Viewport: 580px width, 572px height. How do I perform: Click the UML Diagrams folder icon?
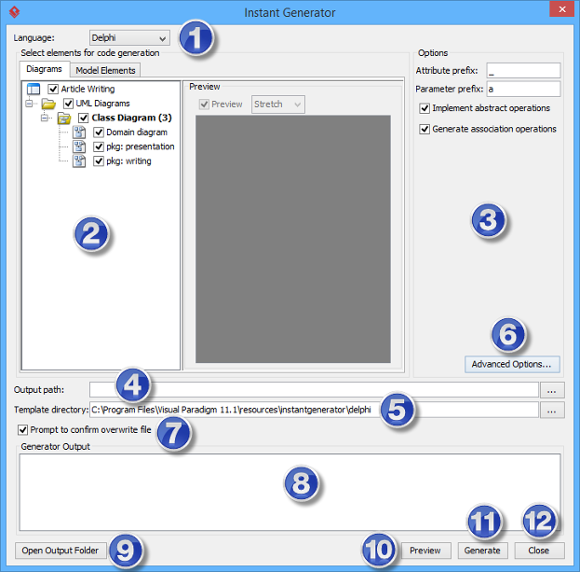click(48, 104)
